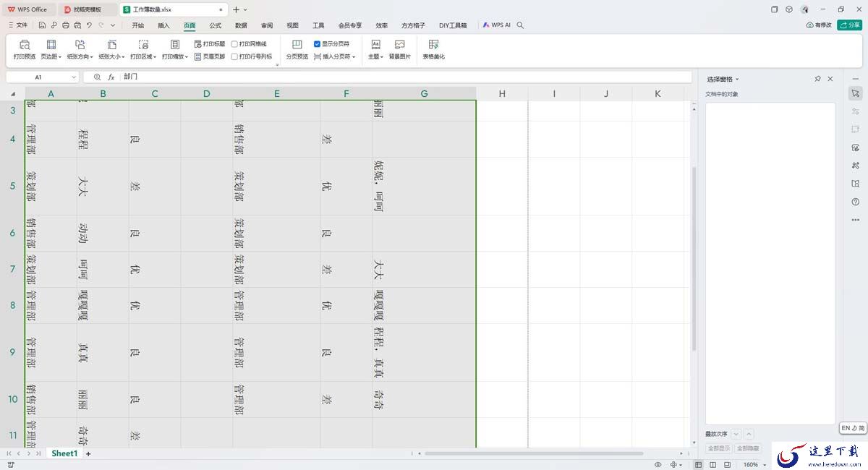The width and height of the screenshot is (868, 470).
Task: Click the Print Titles (打印标题) button
Action: coord(210,44)
